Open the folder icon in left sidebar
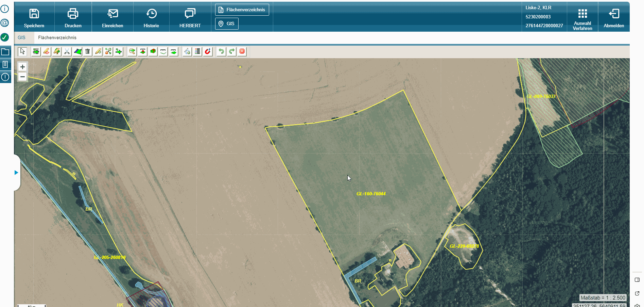Screen dimensions: 644x307 tap(5, 52)
